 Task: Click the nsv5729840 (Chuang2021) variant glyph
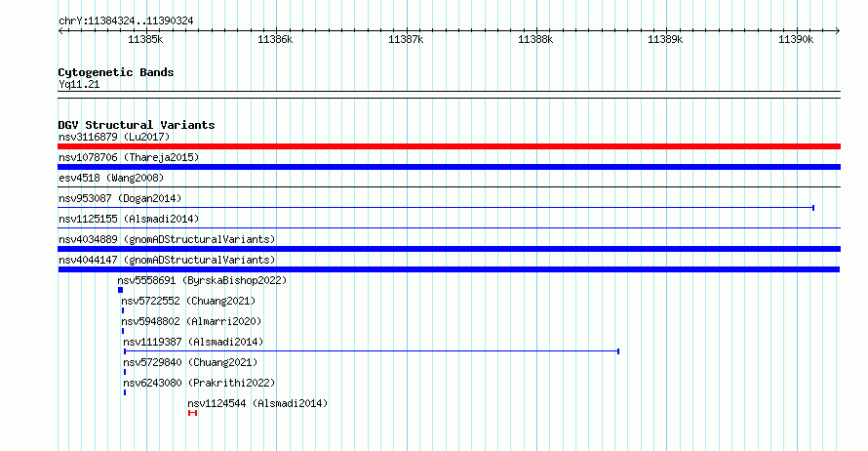125,372
